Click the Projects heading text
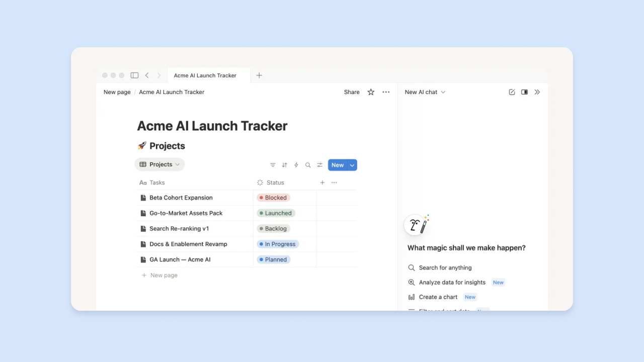The width and height of the screenshot is (644, 362). point(167,146)
